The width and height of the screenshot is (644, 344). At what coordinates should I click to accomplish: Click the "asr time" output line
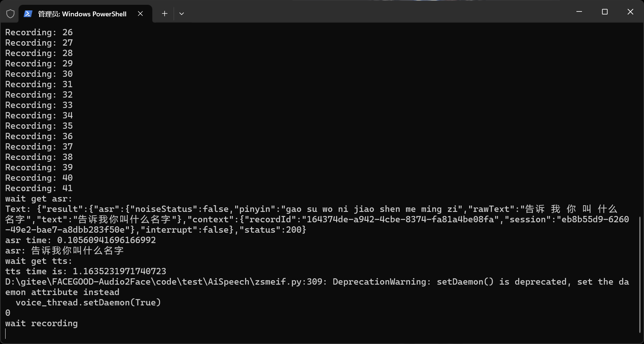pos(81,240)
